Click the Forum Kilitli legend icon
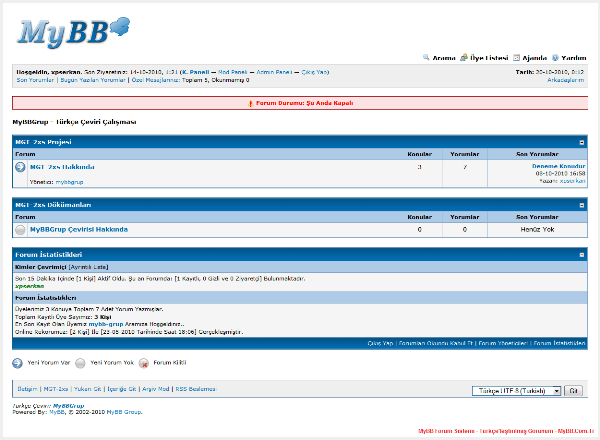Screen dimensions: 600x440 [x=145, y=363]
